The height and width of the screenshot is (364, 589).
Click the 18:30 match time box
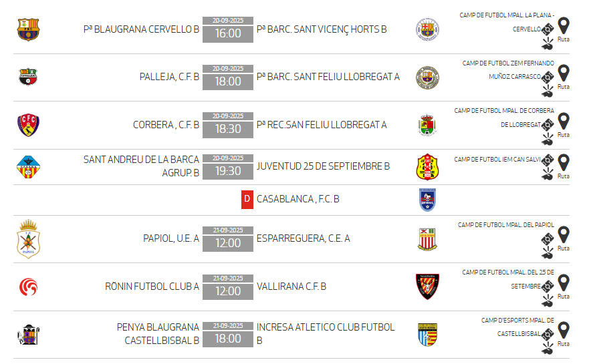[x=228, y=129]
